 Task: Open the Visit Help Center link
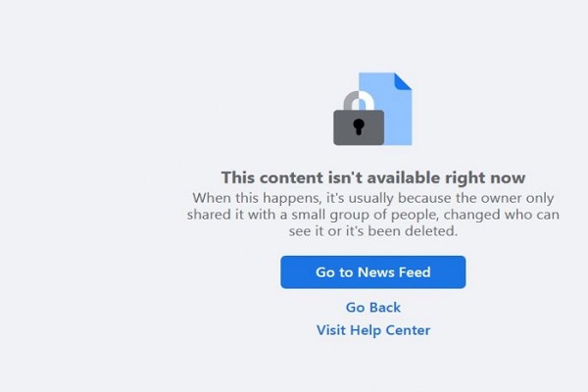coord(373,330)
